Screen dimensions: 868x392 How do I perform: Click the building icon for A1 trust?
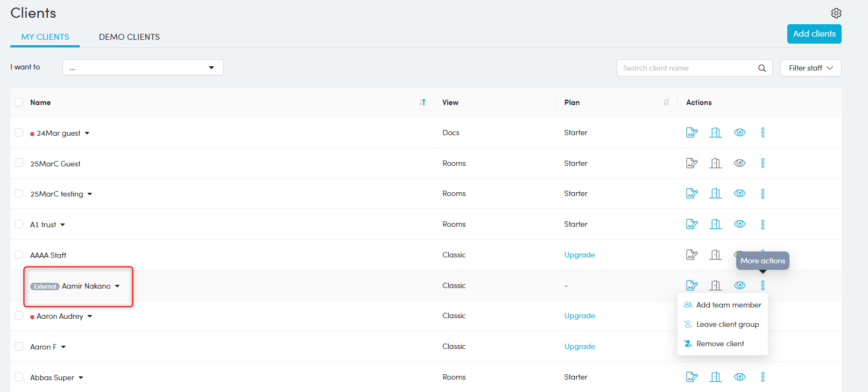pos(715,224)
